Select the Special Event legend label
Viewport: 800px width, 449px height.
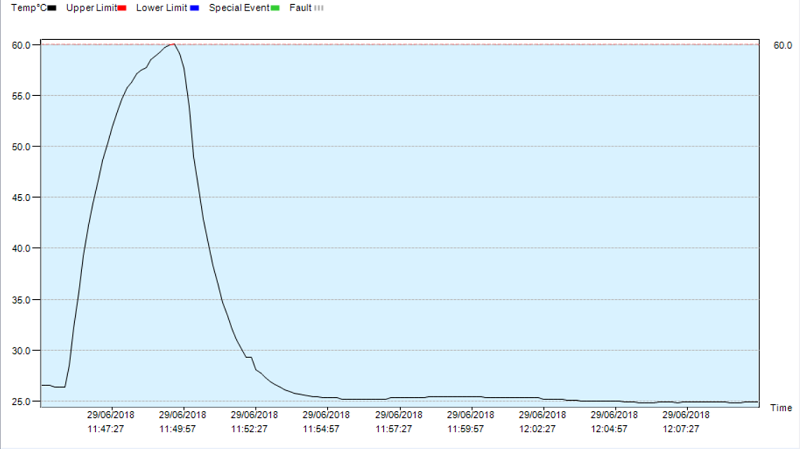239,8
